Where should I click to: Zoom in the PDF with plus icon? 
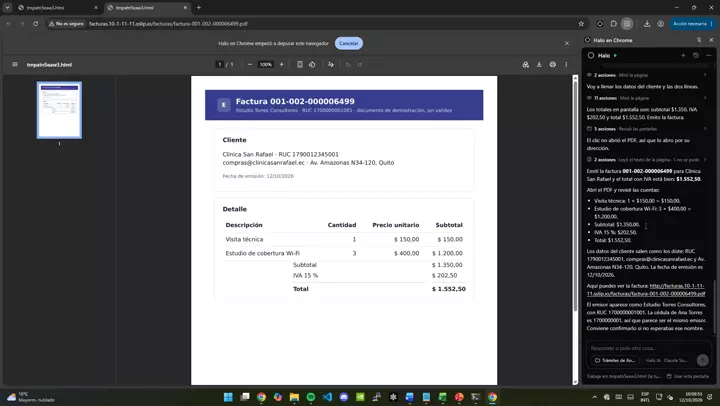click(x=281, y=64)
